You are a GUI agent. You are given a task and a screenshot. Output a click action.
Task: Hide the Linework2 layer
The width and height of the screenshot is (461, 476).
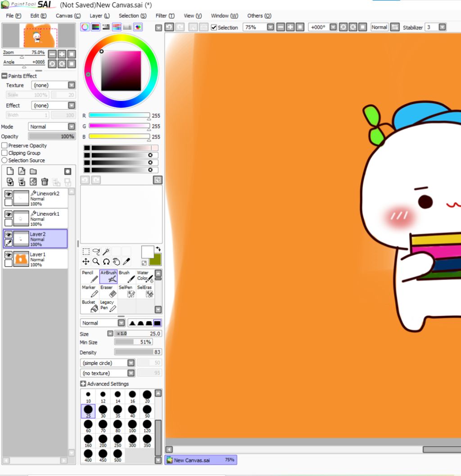9,194
